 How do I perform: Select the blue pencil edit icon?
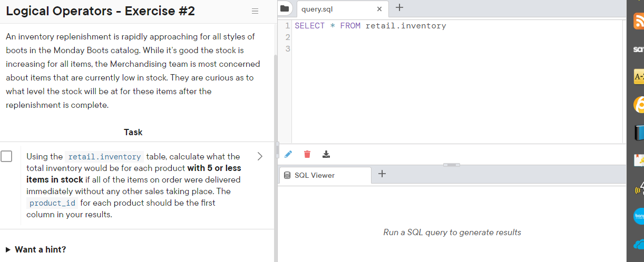point(288,154)
